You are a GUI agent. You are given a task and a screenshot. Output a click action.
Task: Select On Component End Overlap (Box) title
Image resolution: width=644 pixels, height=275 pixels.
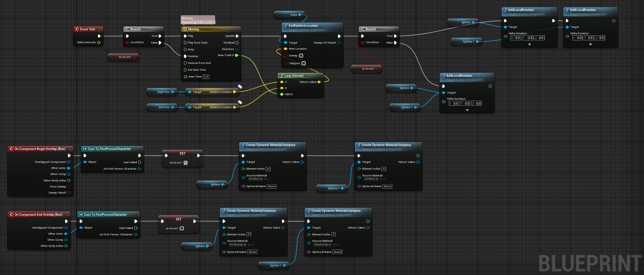(x=39, y=214)
